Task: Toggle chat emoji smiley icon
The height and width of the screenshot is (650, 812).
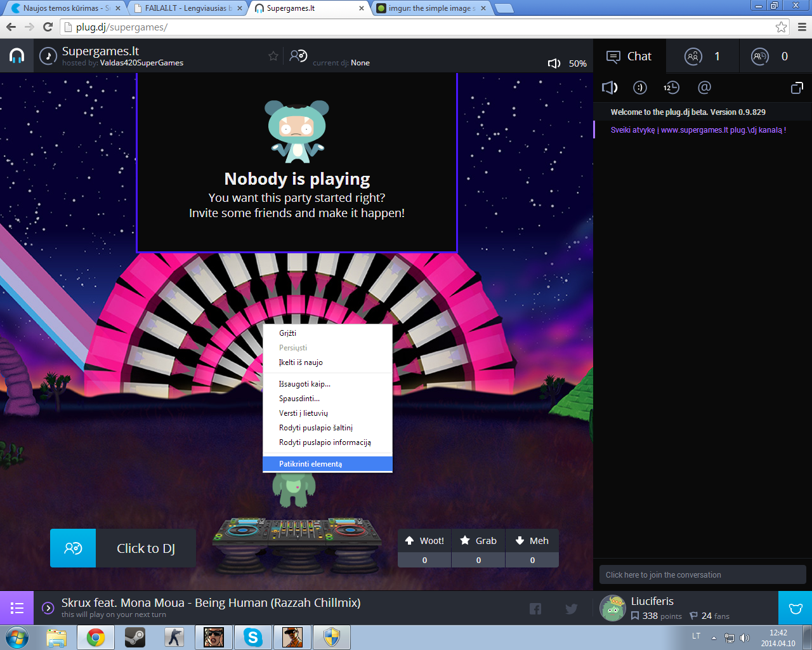Action: pos(640,88)
